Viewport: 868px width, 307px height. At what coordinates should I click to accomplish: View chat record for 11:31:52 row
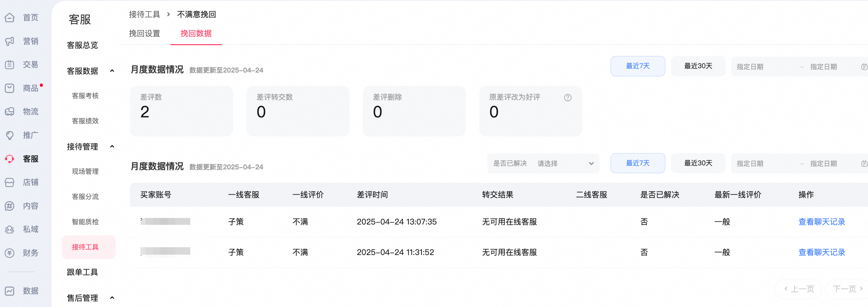tap(821, 252)
